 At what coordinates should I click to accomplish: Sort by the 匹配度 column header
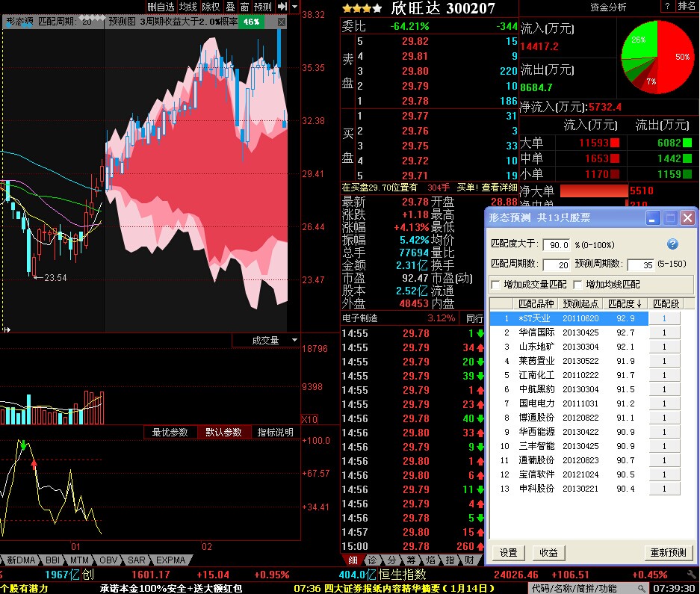[625, 303]
